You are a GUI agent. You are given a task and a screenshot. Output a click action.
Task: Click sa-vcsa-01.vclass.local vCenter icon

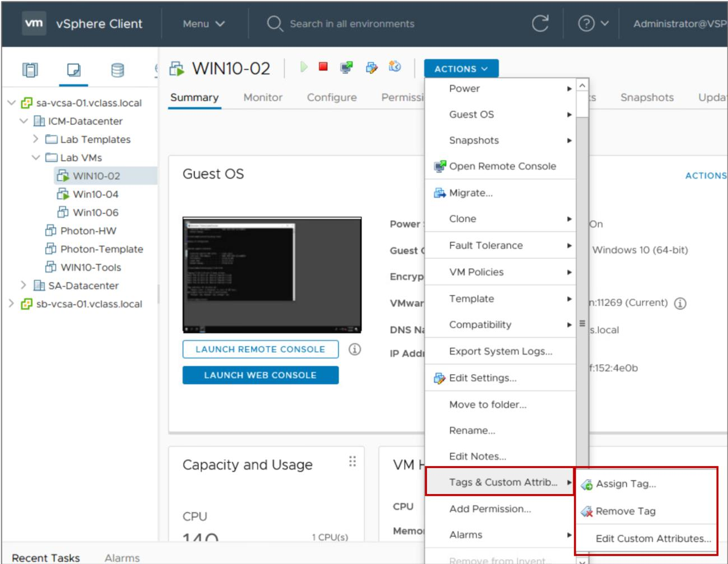(26, 102)
